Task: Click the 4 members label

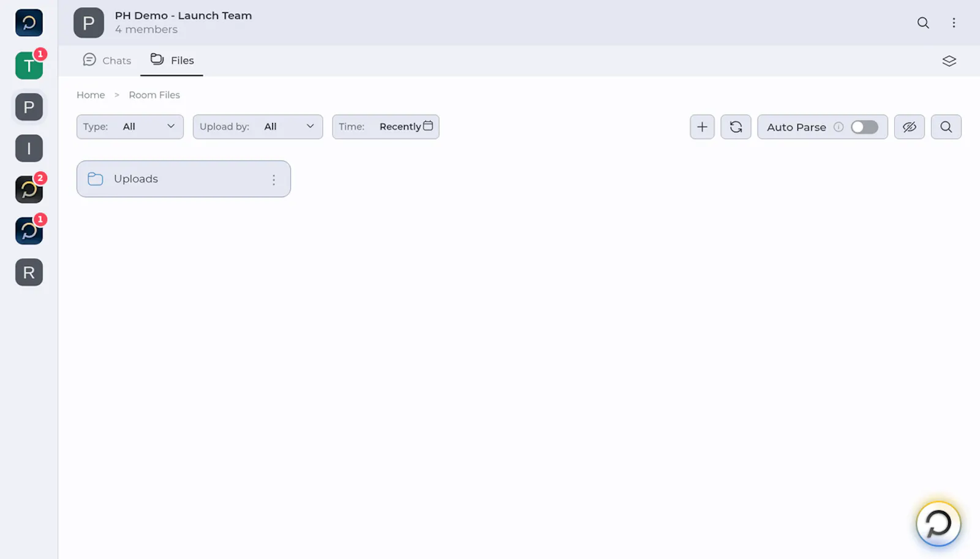Action: 146,29
